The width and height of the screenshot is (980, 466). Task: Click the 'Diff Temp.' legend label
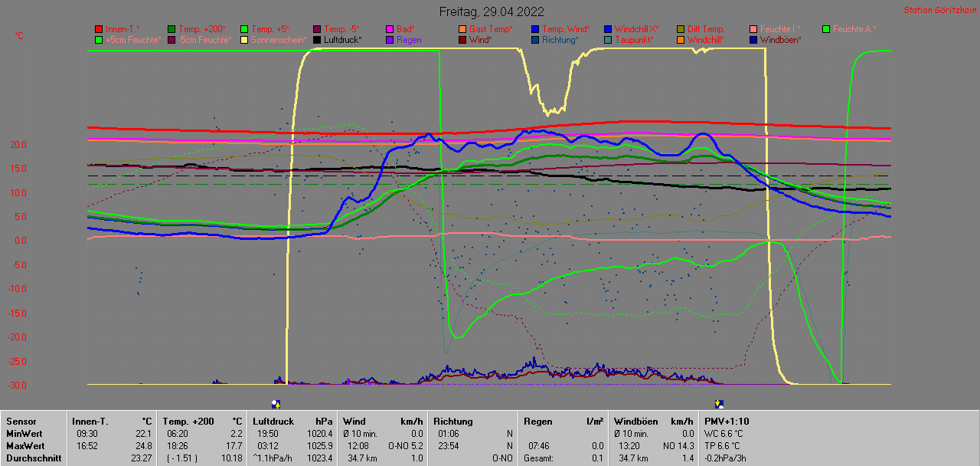point(706,29)
